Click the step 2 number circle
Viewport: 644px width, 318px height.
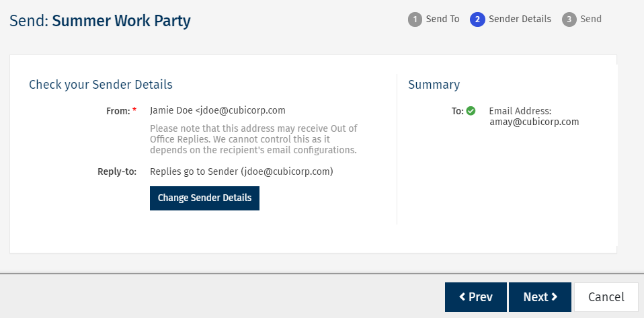pos(478,19)
